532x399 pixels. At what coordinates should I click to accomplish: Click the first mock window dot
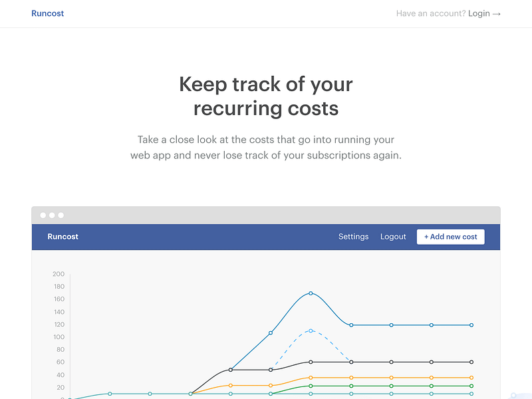tap(43, 215)
